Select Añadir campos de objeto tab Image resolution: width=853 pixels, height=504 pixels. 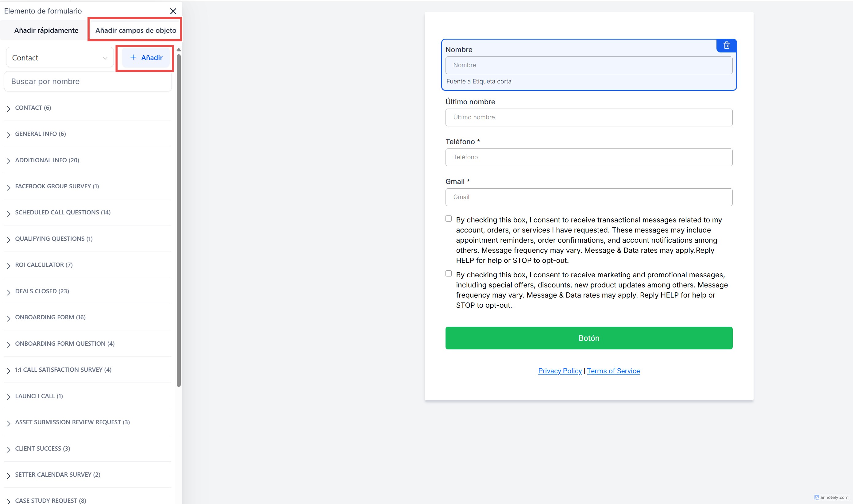[136, 31]
